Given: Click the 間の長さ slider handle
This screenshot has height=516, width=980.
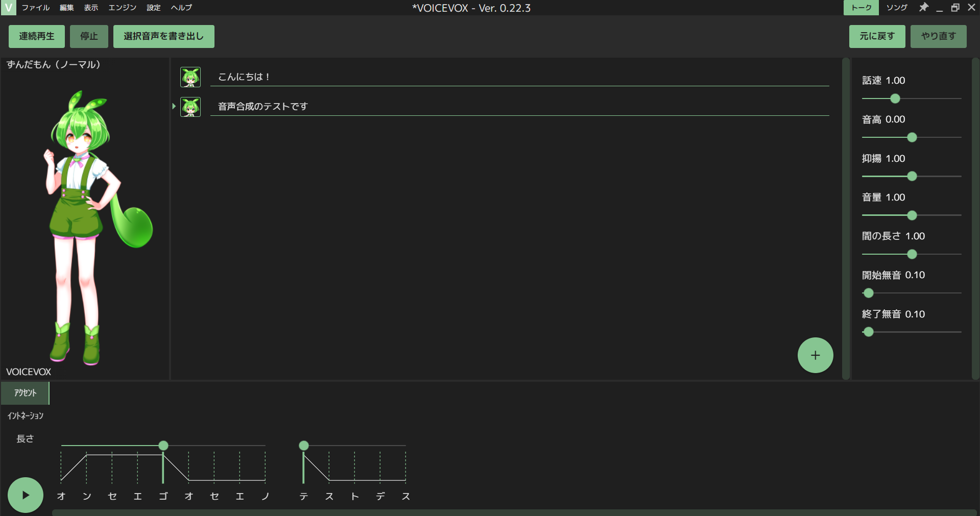Looking at the screenshot, I should 912,254.
